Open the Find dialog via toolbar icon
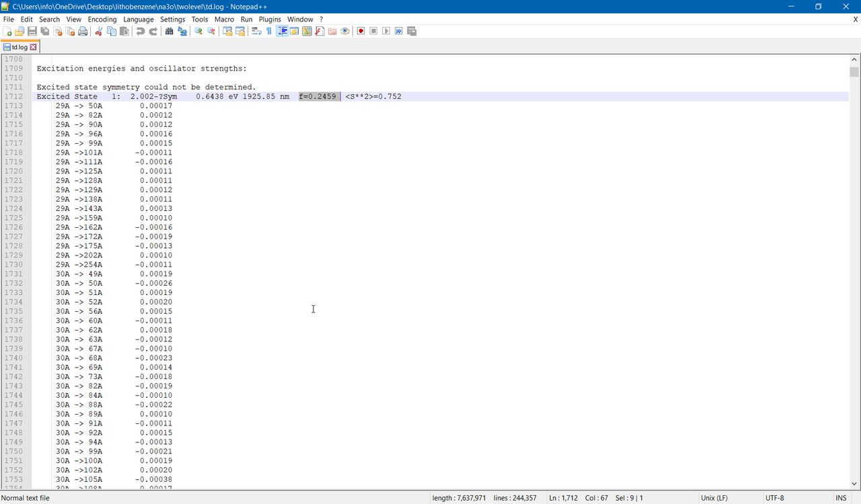The height and width of the screenshot is (504, 861). (x=168, y=31)
